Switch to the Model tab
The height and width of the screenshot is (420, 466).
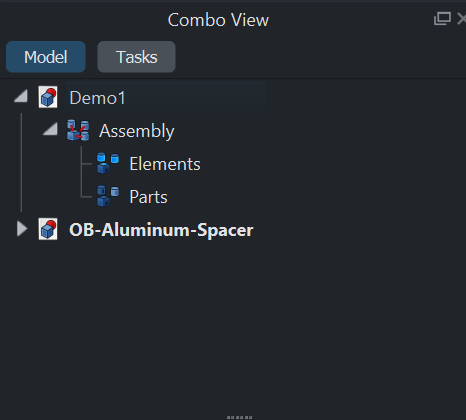[46, 57]
